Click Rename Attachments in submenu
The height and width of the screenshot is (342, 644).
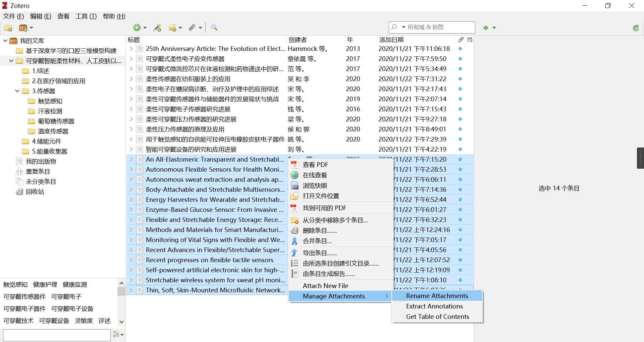pos(437,296)
